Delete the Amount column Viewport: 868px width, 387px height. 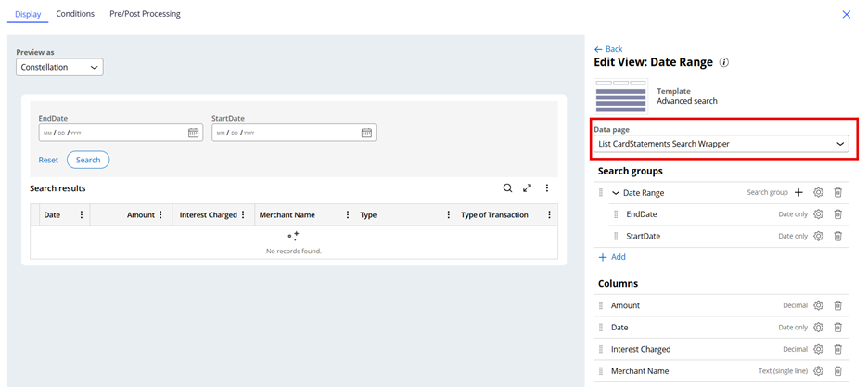coord(838,305)
